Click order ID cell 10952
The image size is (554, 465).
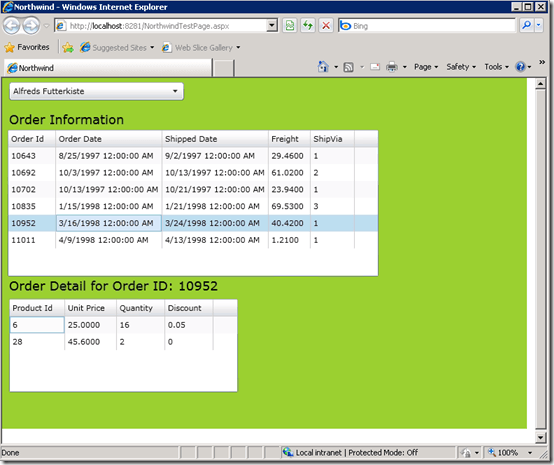pos(32,223)
